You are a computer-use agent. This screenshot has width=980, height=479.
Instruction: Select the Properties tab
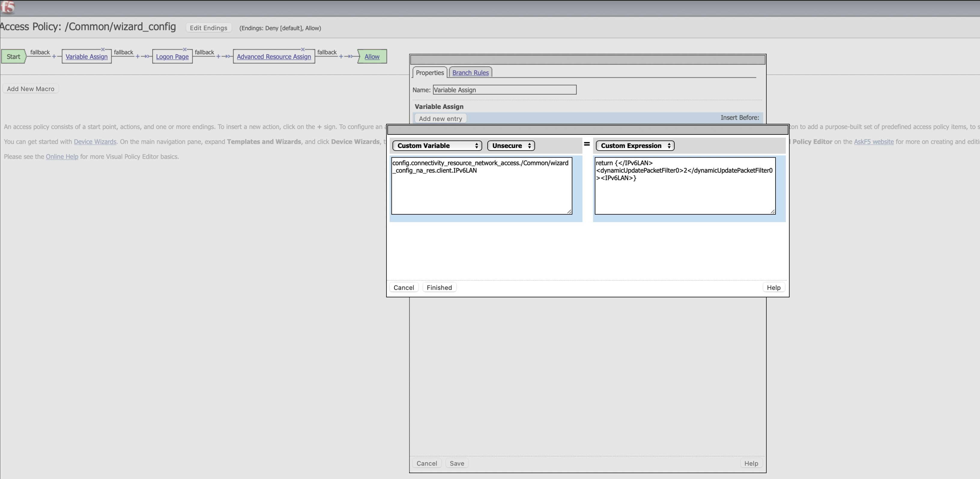coord(430,73)
